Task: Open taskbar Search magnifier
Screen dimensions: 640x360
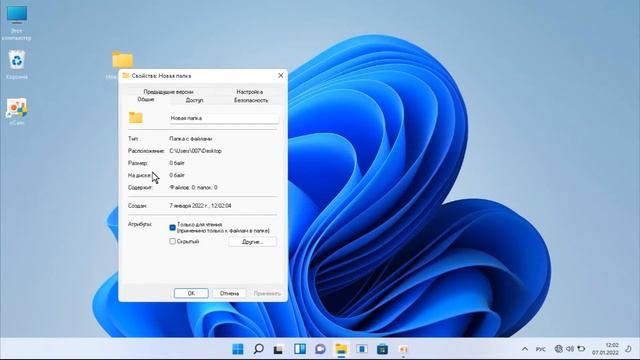Action: (258, 349)
